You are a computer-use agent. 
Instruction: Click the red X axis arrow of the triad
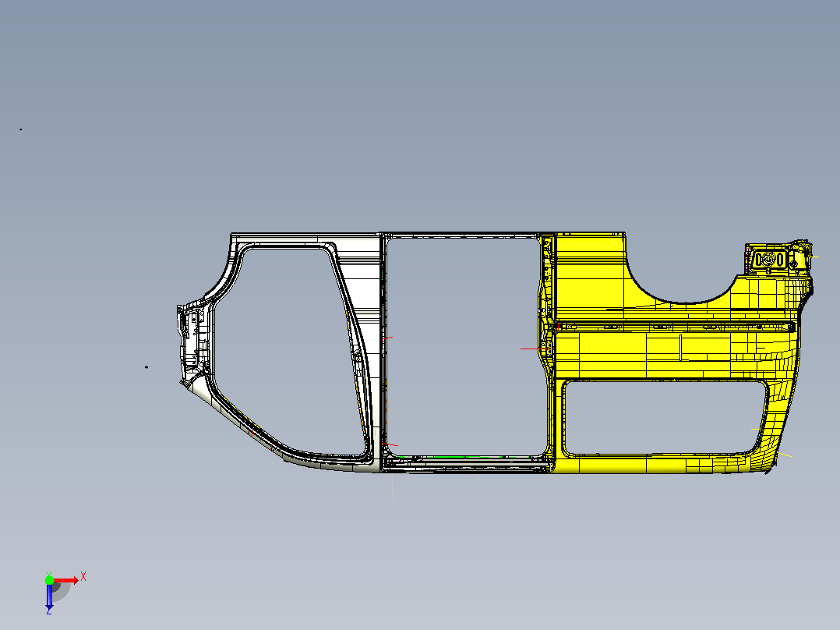[x=65, y=580]
